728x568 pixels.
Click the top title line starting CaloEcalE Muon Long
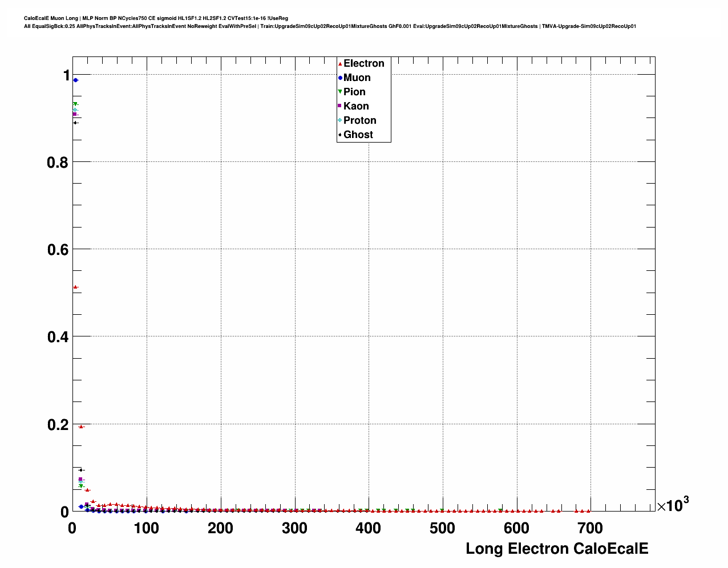156,18
